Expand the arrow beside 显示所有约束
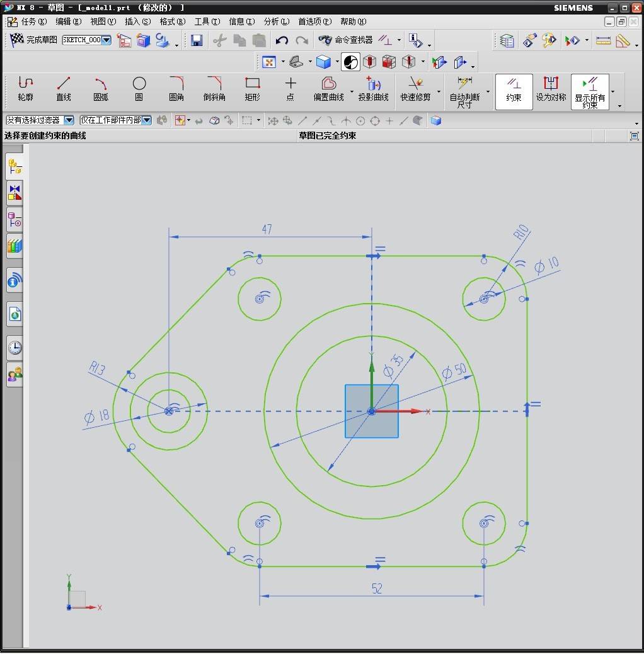The height and width of the screenshot is (654, 644). [612, 91]
